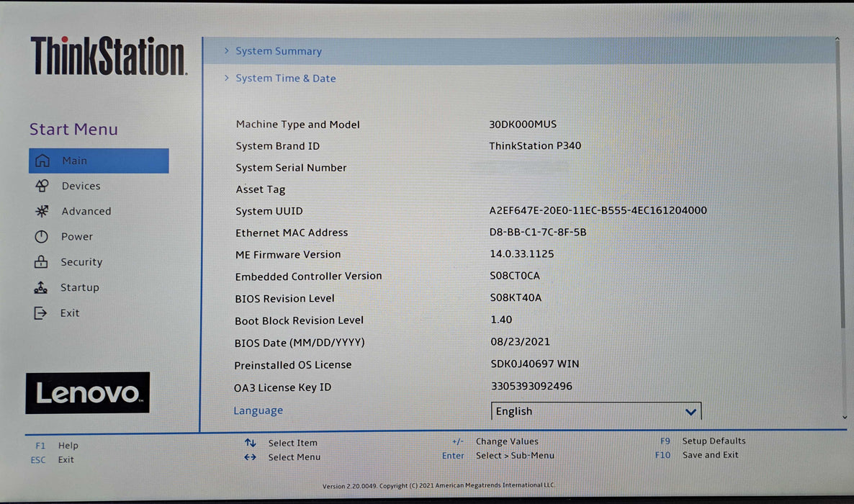This screenshot has height=504, width=854.
Task: Click the System UUID value
Action: [598, 210]
